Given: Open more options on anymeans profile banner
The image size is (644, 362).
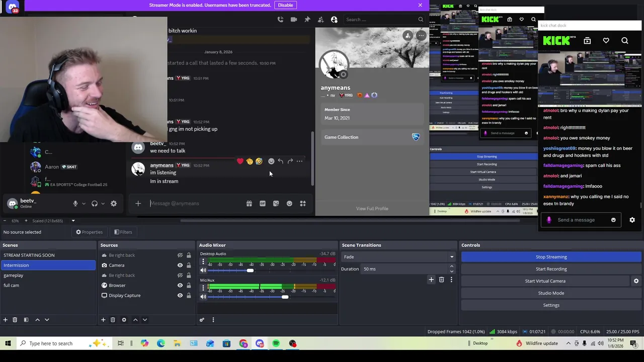Looking at the screenshot, I should pos(421,35).
